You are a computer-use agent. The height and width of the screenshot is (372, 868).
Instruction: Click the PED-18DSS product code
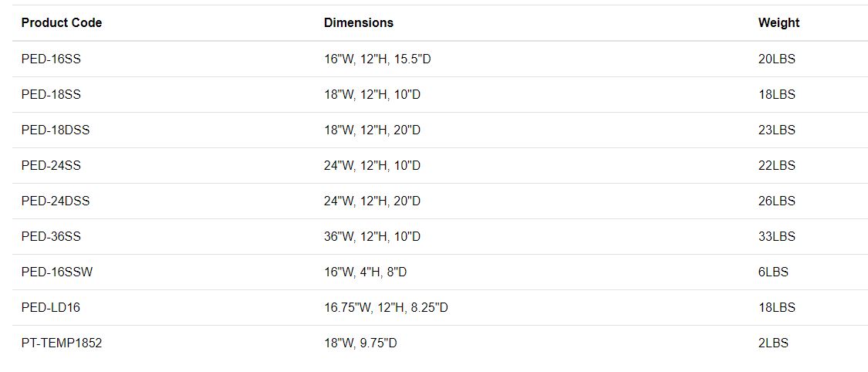(56, 130)
